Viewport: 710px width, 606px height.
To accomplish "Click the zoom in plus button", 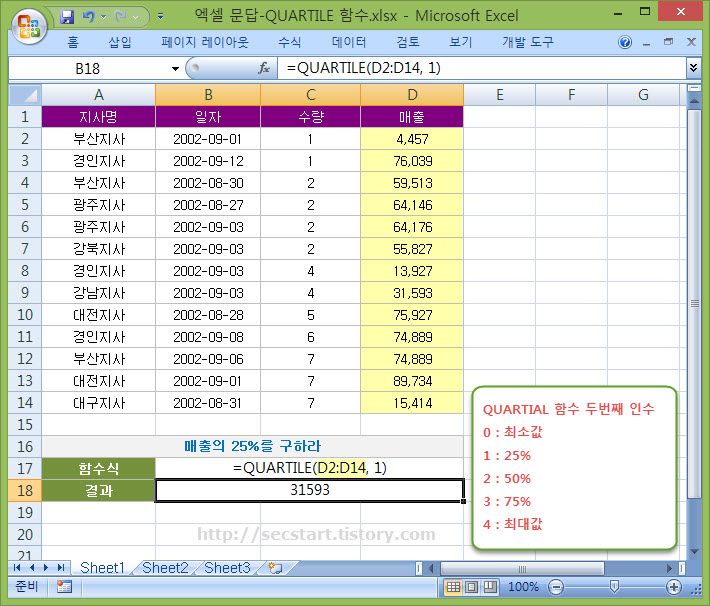I will [x=674, y=587].
